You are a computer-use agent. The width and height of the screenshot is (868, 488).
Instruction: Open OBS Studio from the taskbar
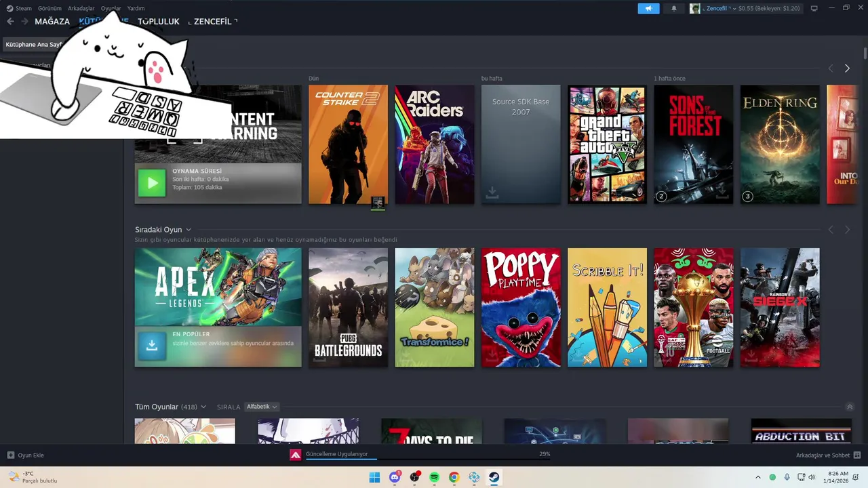414,477
